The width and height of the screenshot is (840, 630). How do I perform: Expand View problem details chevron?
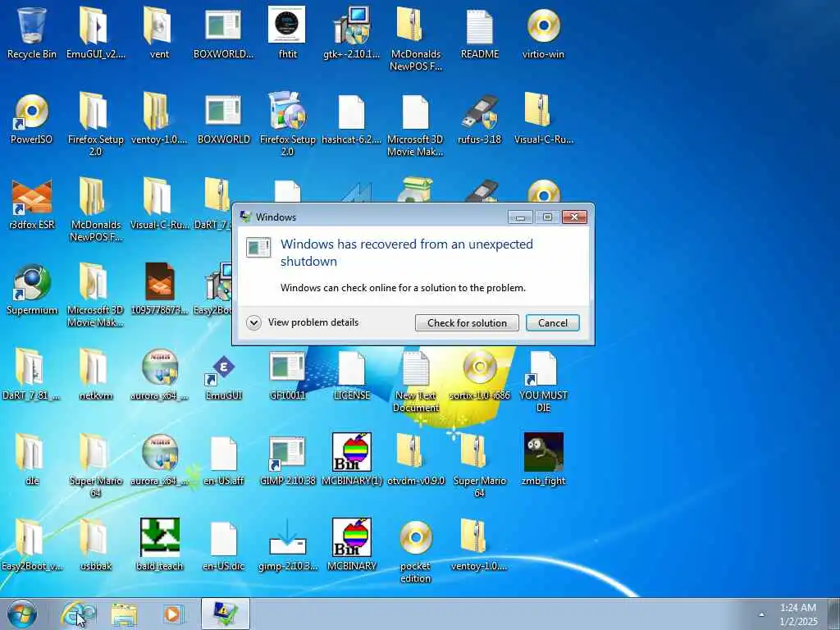pyautogui.click(x=253, y=322)
